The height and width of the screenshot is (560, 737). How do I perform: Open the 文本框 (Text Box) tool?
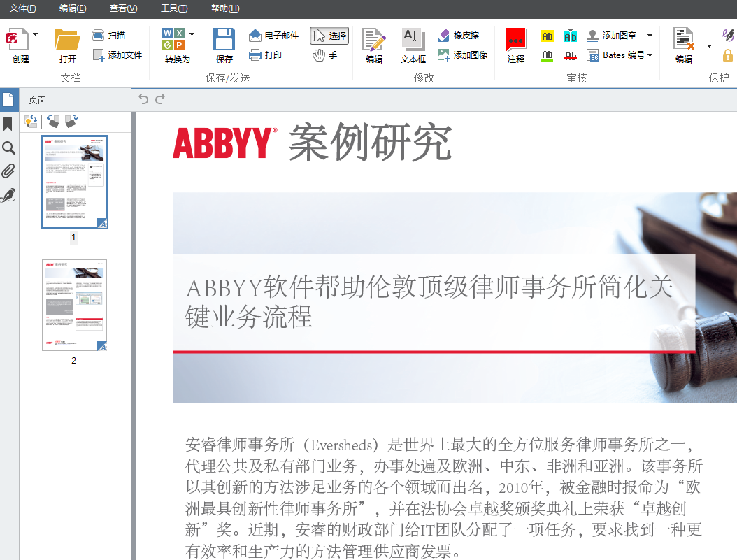tap(413, 43)
